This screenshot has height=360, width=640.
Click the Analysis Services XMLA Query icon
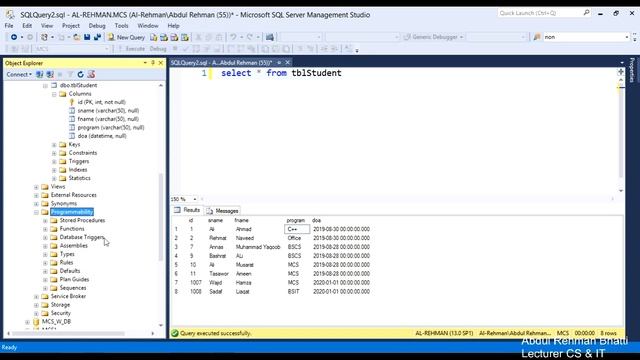184,37
